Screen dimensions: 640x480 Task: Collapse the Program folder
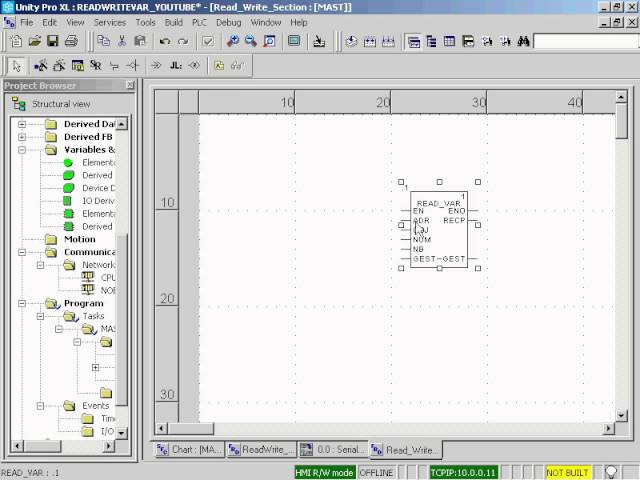[x=22, y=303]
